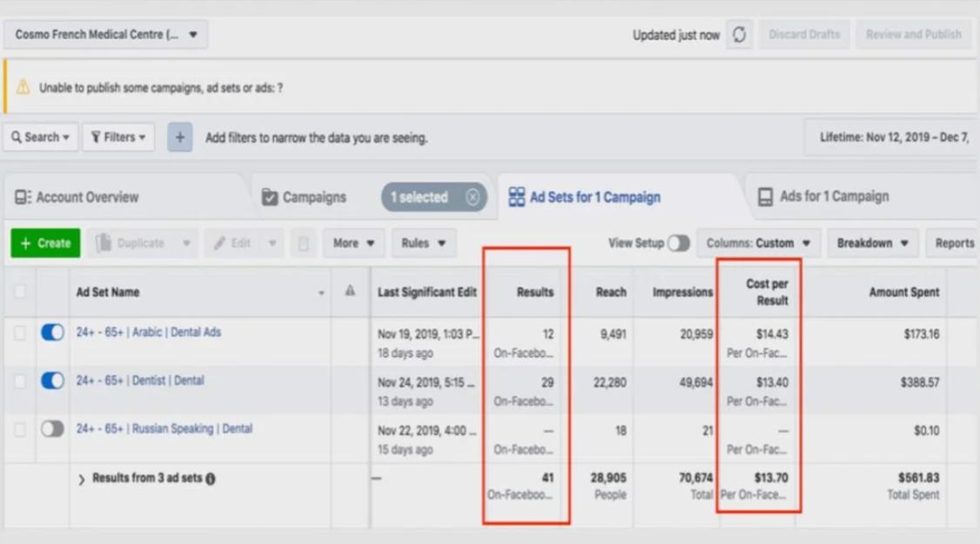The width and height of the screenshot is (980, 544).
Task: Enable the Russian Speaking Dental ad set
Action: click(52, 429)
